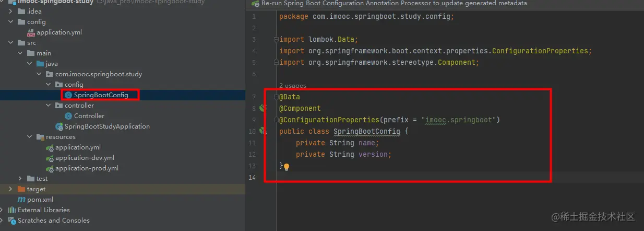Click 'stereotype.Component' import on line 5
Screen dimensions: 644x231
click(x=436, y=63)
